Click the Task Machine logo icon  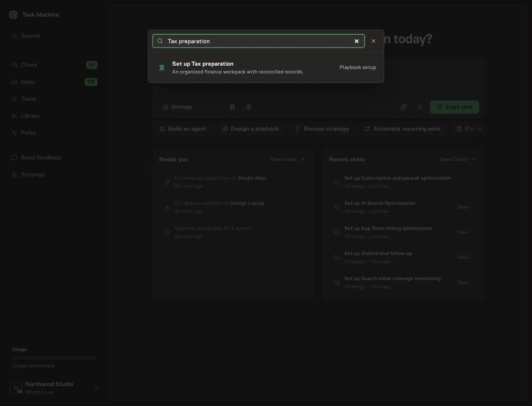pyautogui.click(x=13, y=15)
